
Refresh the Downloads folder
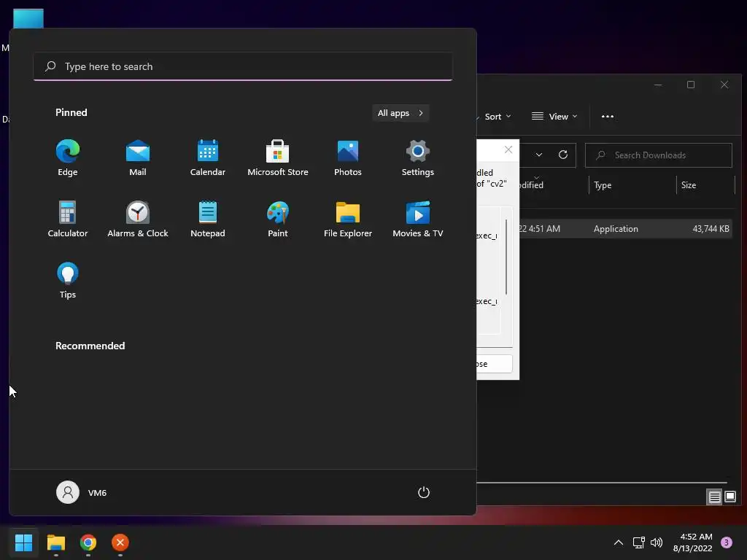563,155
